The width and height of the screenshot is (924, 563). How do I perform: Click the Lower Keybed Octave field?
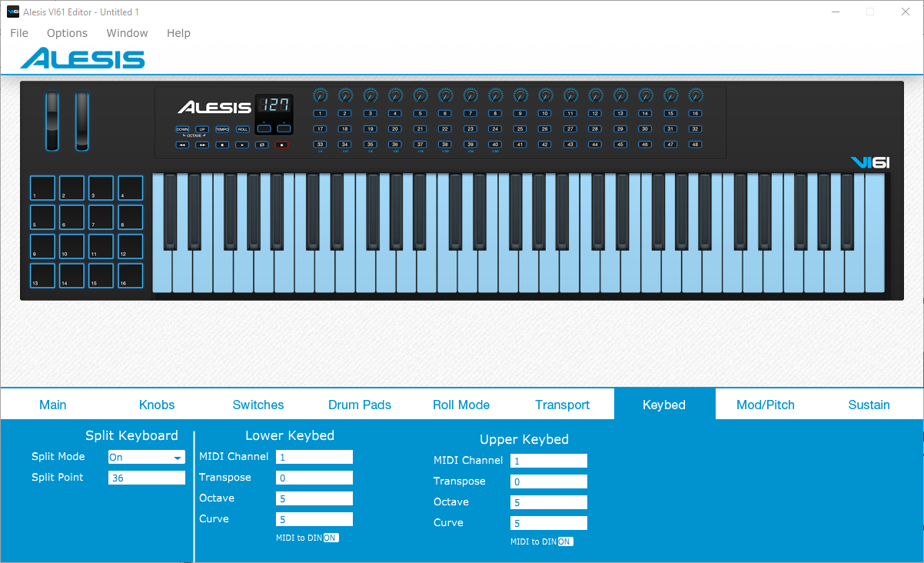pyautogui.click(x=314, y=498)
